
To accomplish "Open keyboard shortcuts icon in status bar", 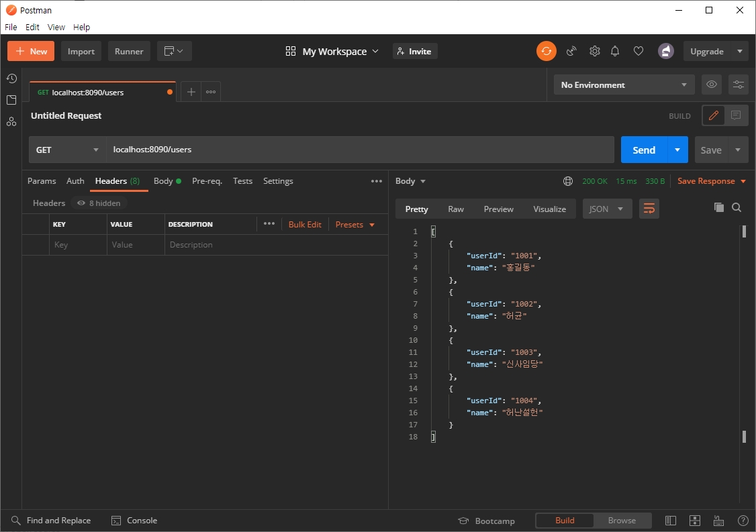I will coord(718,521).
